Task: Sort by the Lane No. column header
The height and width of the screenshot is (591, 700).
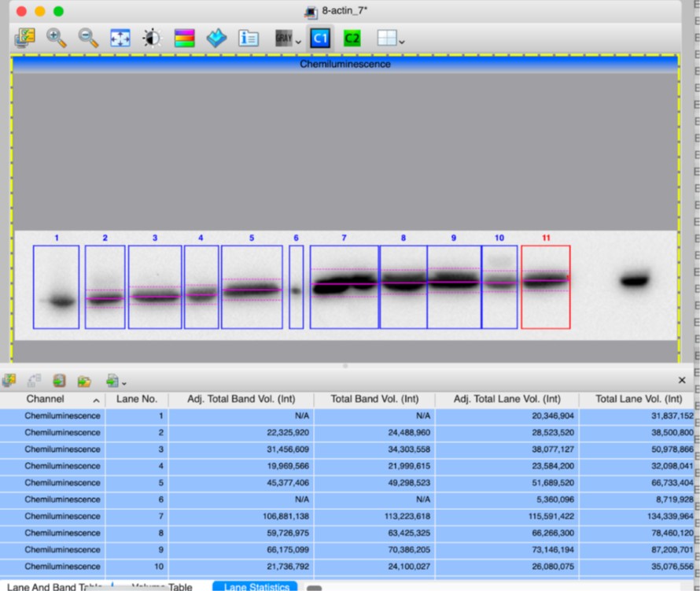Action: [137, 399]
